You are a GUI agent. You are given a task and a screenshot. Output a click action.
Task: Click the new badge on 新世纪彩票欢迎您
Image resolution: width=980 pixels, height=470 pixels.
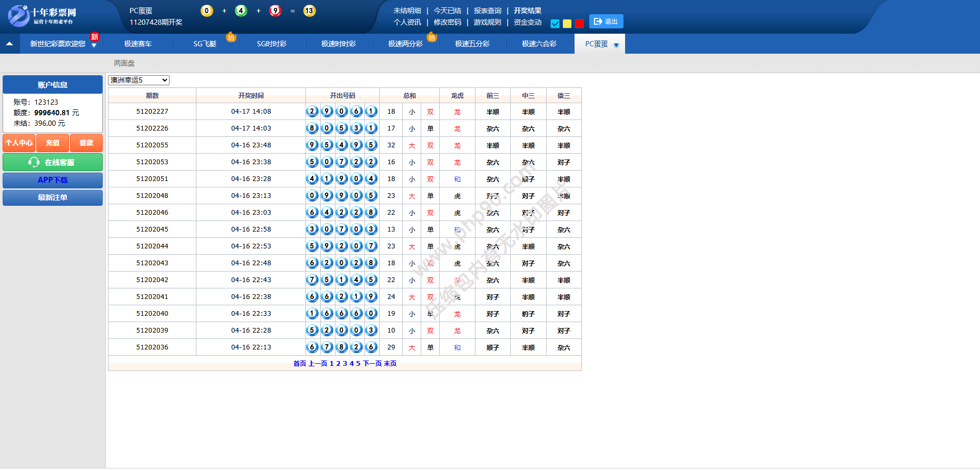pos(95,36)
